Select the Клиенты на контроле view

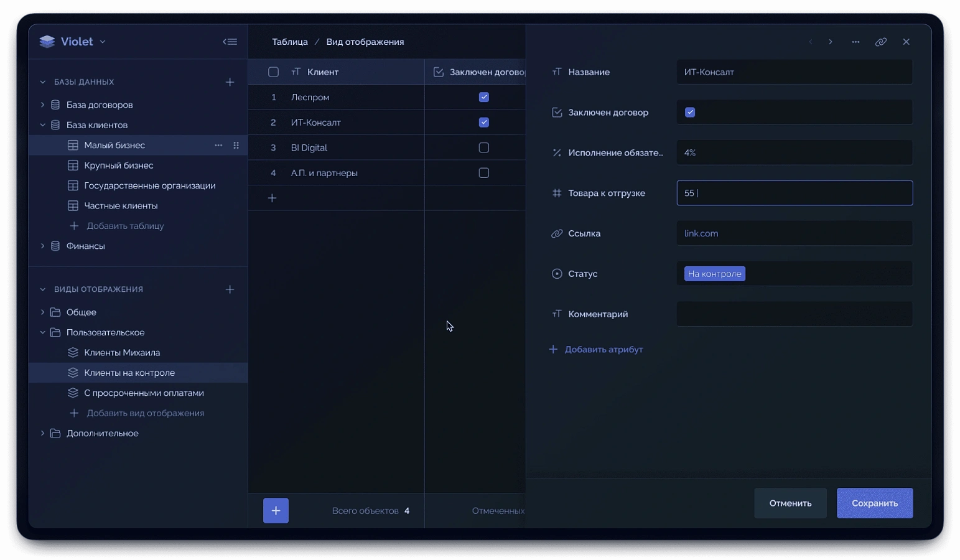coord(138,373)
